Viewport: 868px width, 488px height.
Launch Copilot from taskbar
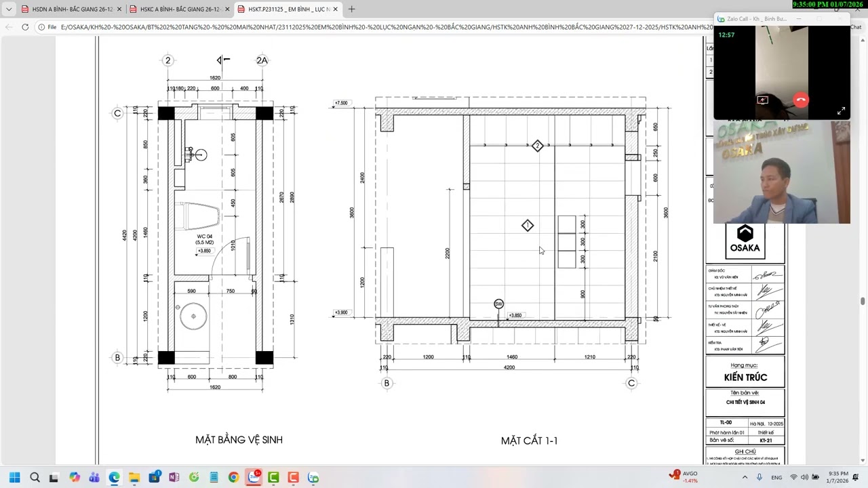[x=75, y=478]
